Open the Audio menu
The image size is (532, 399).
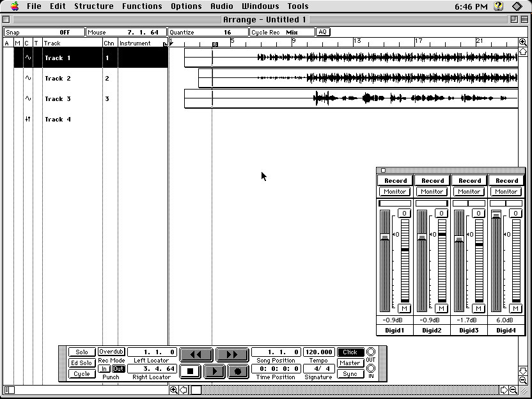[x=221, y=6]
